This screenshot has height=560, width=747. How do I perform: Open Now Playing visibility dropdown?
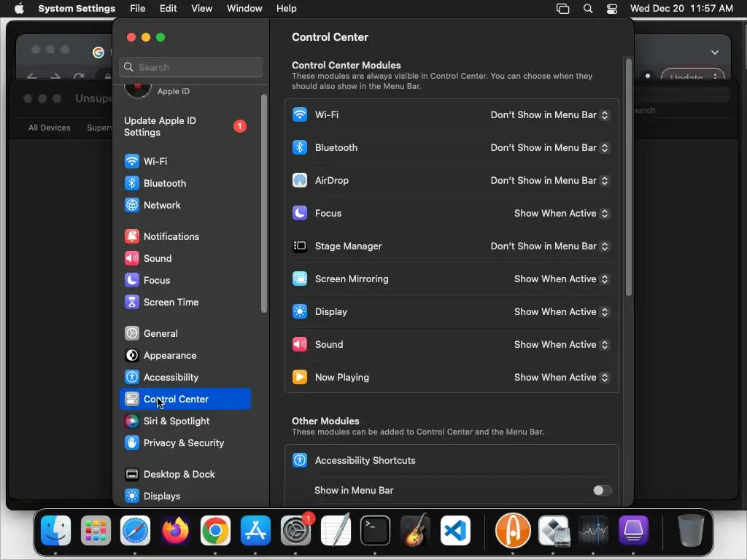click(562, 378)
